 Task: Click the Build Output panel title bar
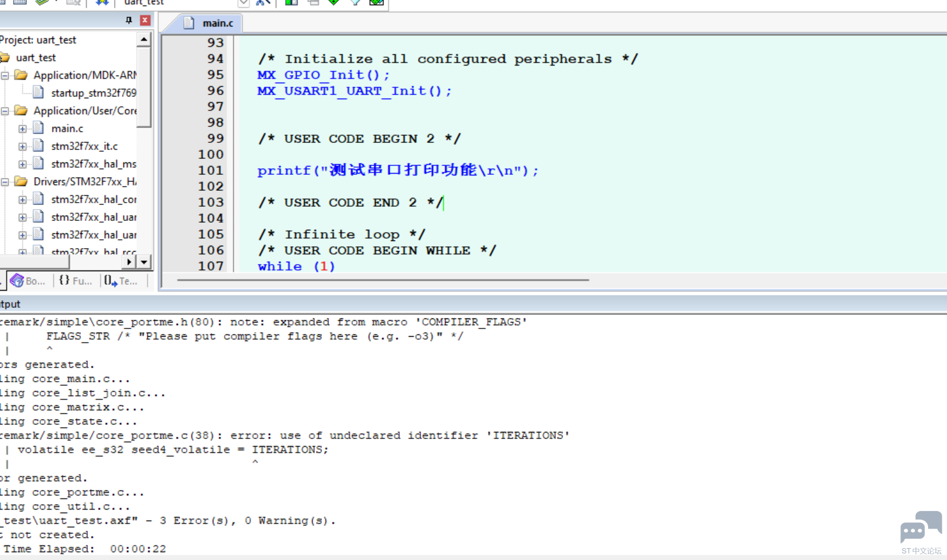pyautogui.click(x=473, y=304)
